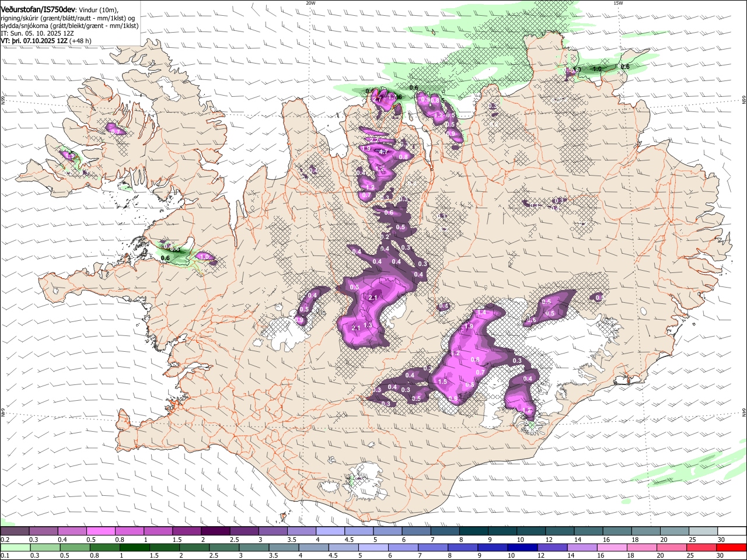The width and height of the screenshot is (747, 560).
Task: Select the '0.2' label on the snow scale
Action: (x=4, y=540)
